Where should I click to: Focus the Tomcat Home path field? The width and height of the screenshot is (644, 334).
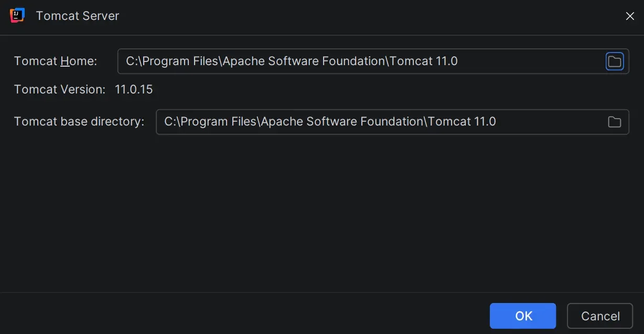(x=524, y=61)
